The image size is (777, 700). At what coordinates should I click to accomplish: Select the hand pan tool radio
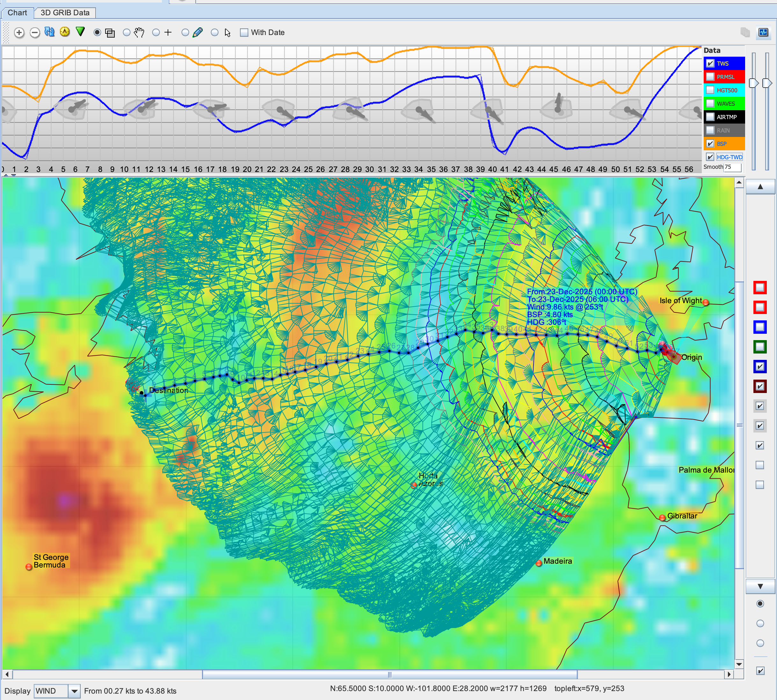[127, 33]
